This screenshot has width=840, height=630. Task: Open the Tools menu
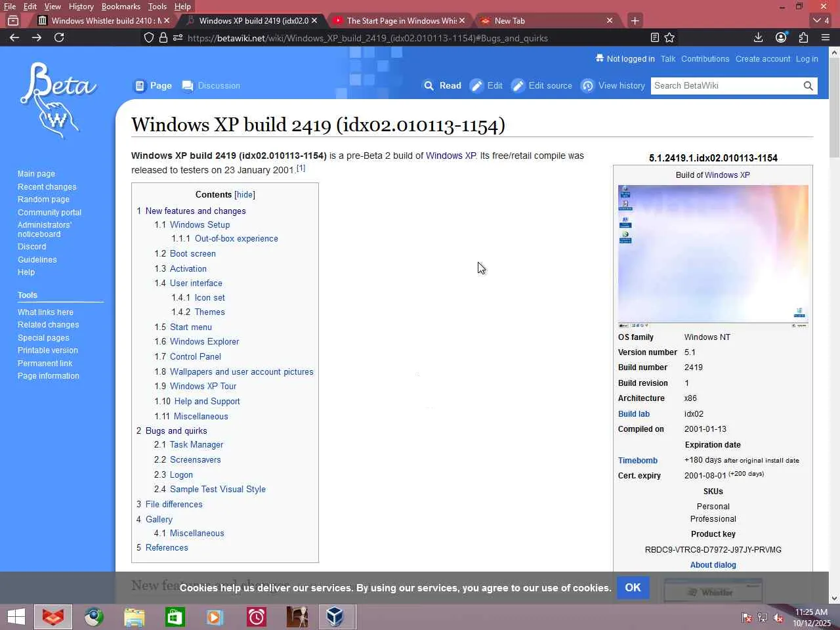coord(157,7)
